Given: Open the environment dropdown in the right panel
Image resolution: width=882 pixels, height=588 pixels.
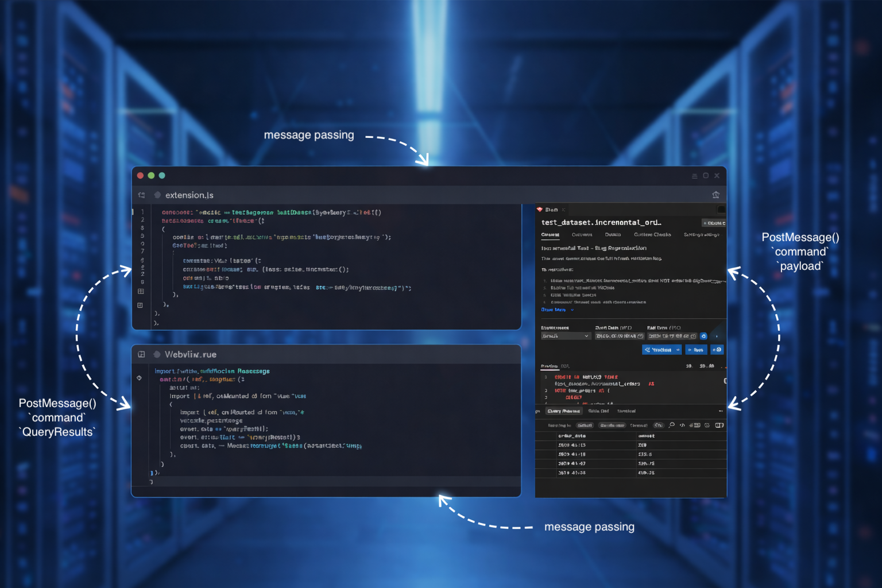Looking at the screenshot, I should click(x=565, y=336).
